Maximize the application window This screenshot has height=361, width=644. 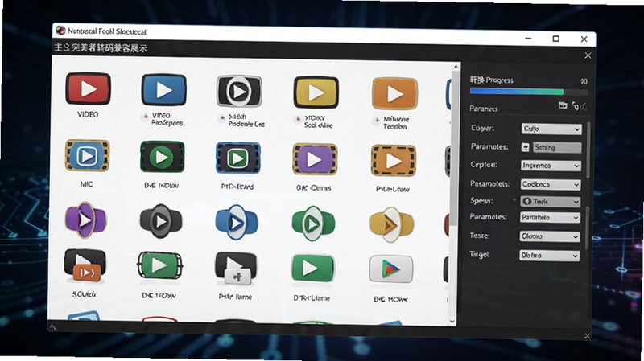(x=555, y=39)
